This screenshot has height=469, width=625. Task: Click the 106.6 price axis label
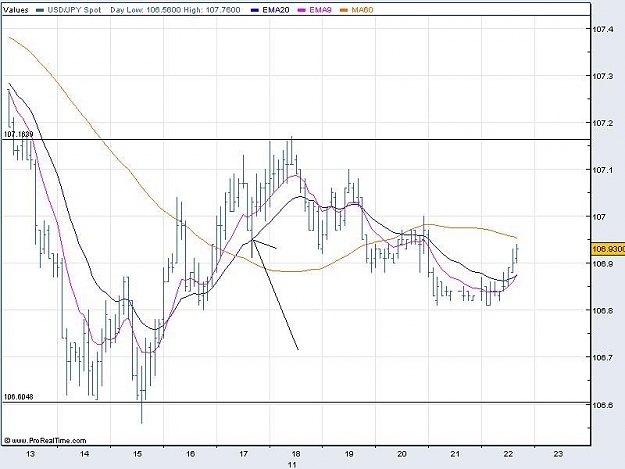tap(603, 404)
